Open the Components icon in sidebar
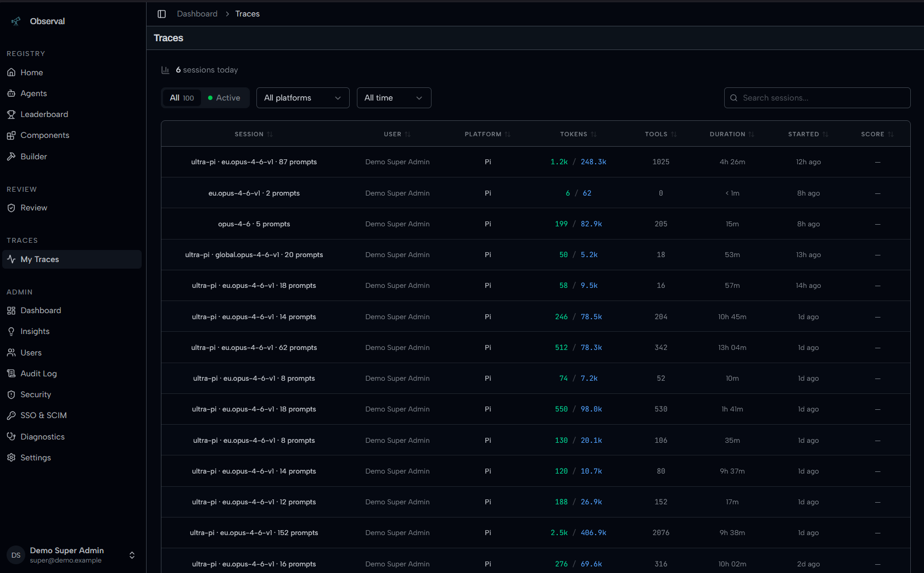 (11, 135)
